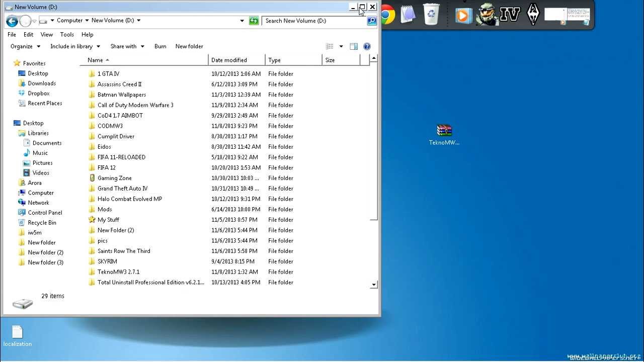Launch GTA IV from the dock
644x362 pixels.
pyautogui.click(x=510, y=14)
